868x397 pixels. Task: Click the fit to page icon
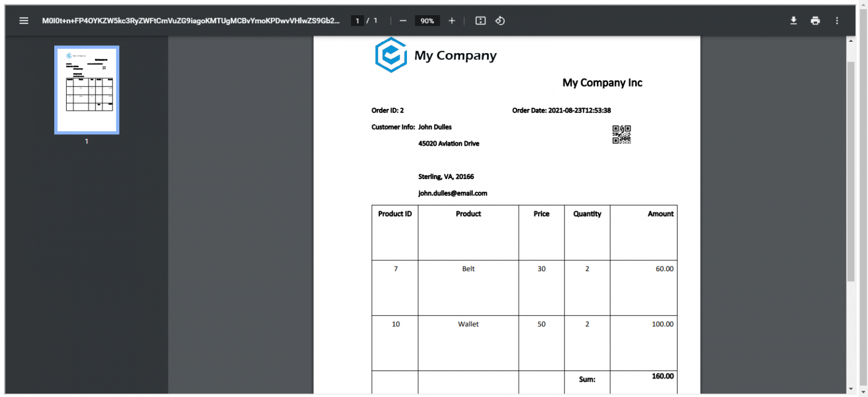(480, 21)
